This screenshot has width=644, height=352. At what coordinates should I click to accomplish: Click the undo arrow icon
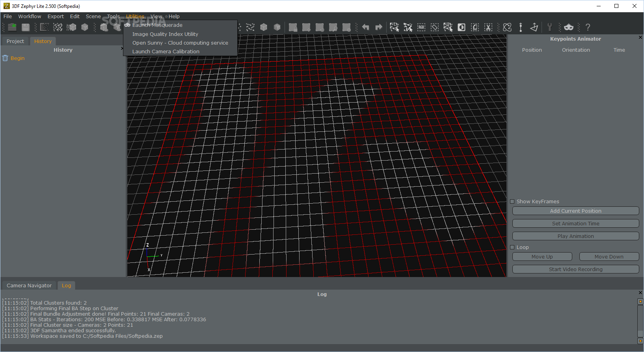point(365,27)
